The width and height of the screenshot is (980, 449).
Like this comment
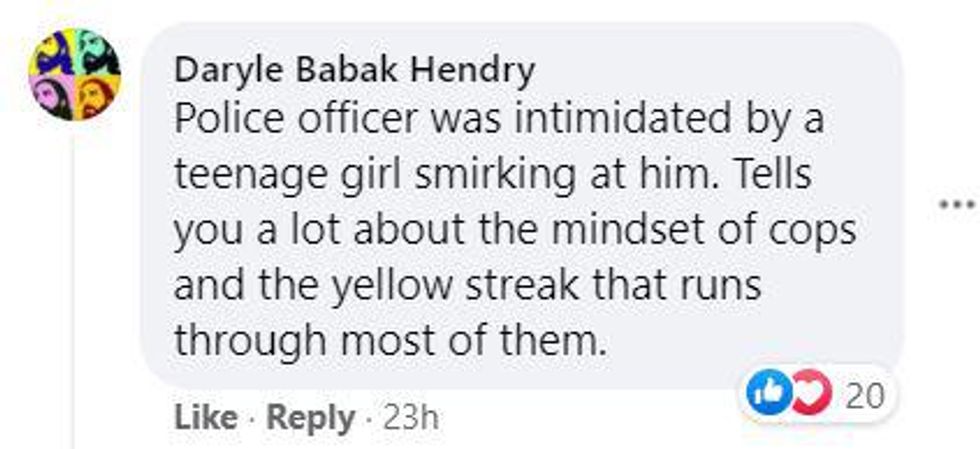pos(205,417)
